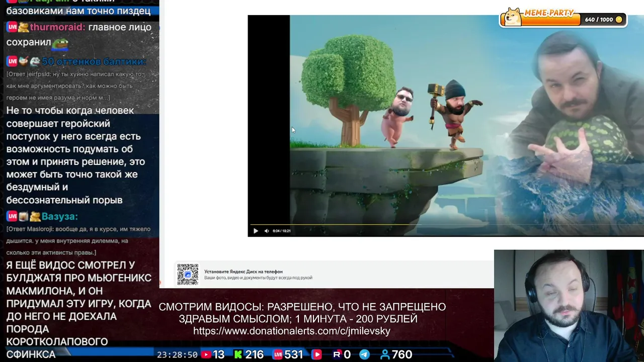Click chat username "50 оттенков балтики"
Viewport: 644px width, 362px height.
94,61
